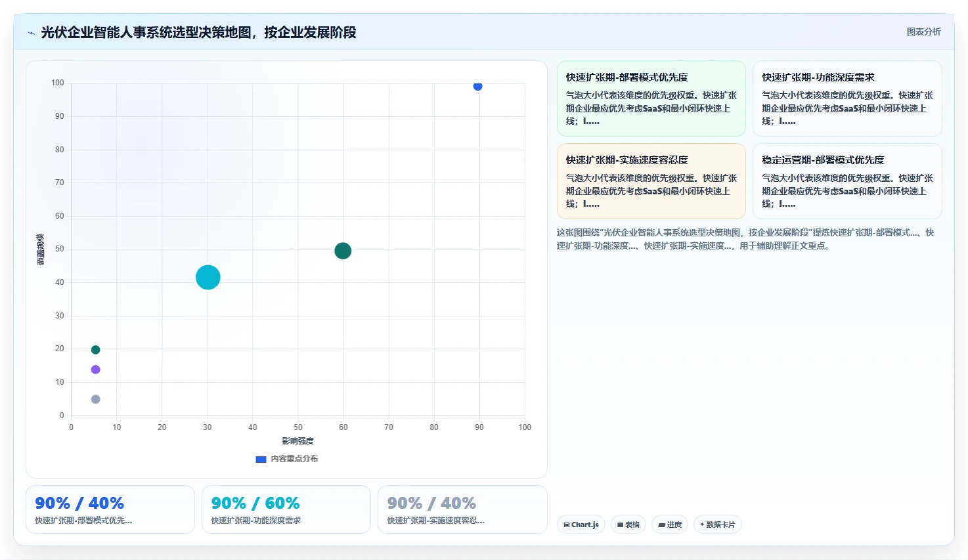Toggle the 内容重点分布 legend swatch
968x560 pixels.
click(x=261, y=459)
